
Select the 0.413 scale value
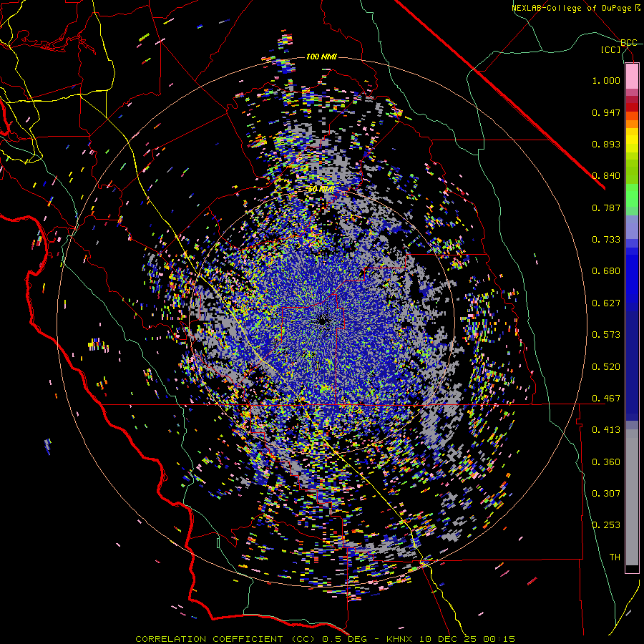pyautogui.click(x=606, y=430)
